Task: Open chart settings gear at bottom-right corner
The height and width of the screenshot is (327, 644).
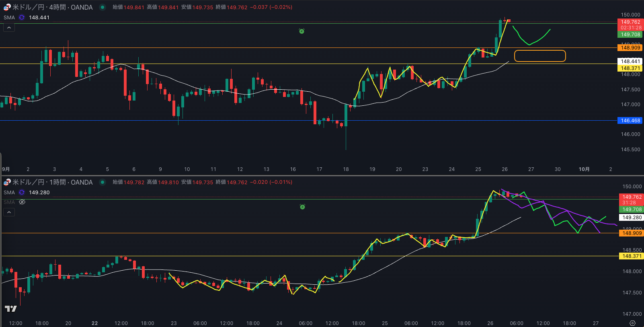Action: [x=632, y=323]
